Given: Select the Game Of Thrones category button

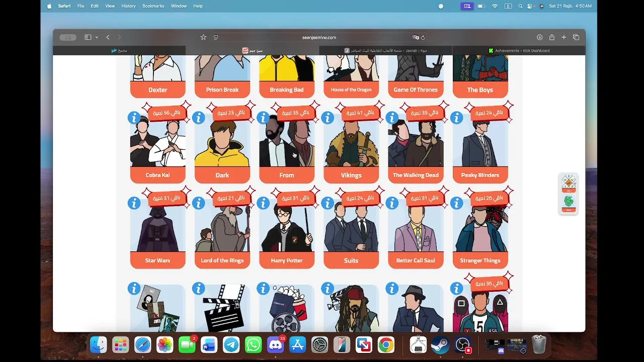Looking at the screenshot, I should [416, 89].
